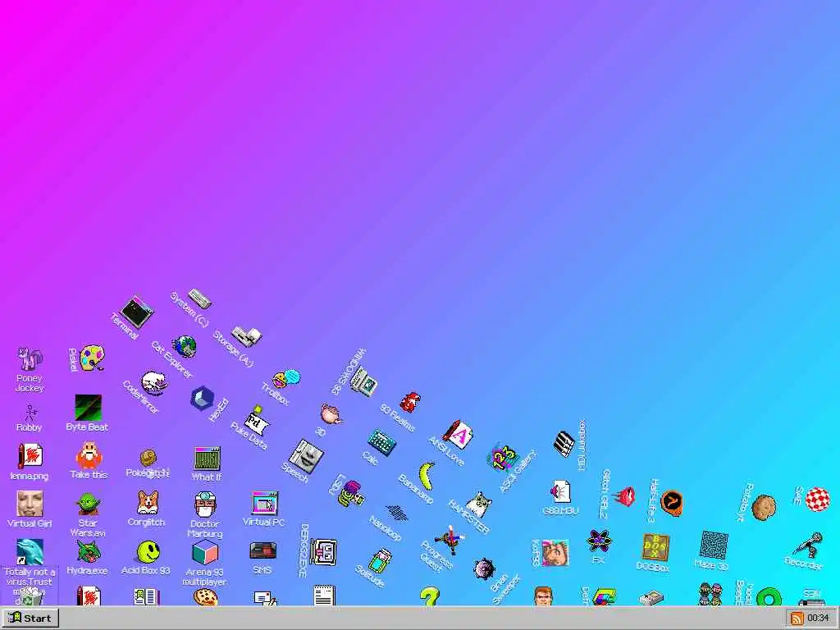The height and width of the screenshot is (630, 840).
Task: Launch the Recorder microphone icon
Action: [809, 546]
